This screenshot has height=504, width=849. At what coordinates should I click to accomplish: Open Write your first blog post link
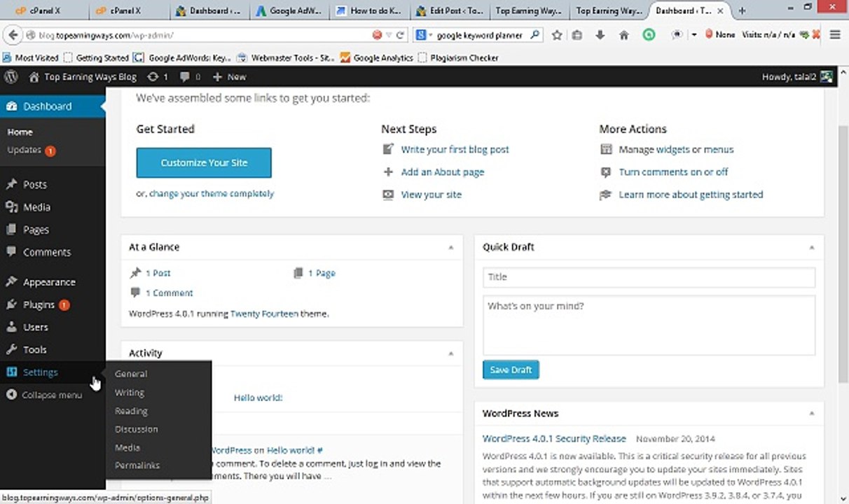tap(455, 150)
